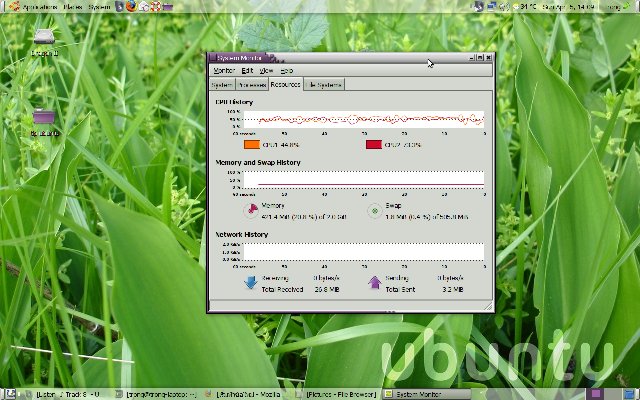
Task: Click the envelope mail launcher in top panel
Action: click(x=144, y=7)
